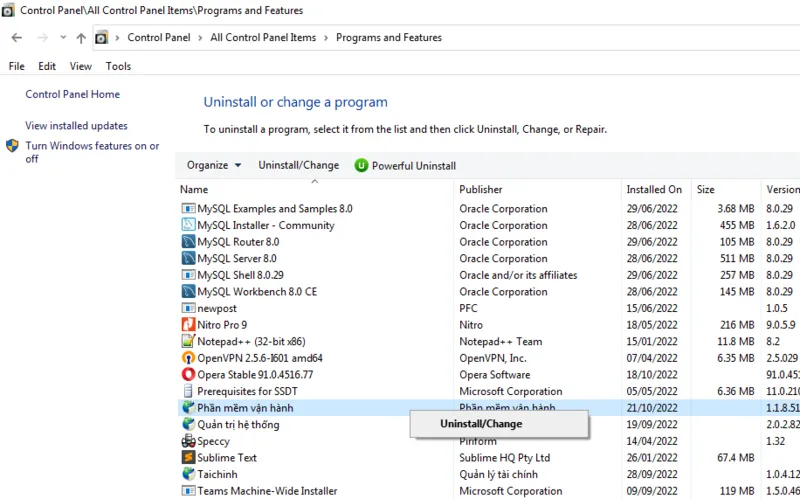Go back with the back arrow

click(x=17, y=38)
